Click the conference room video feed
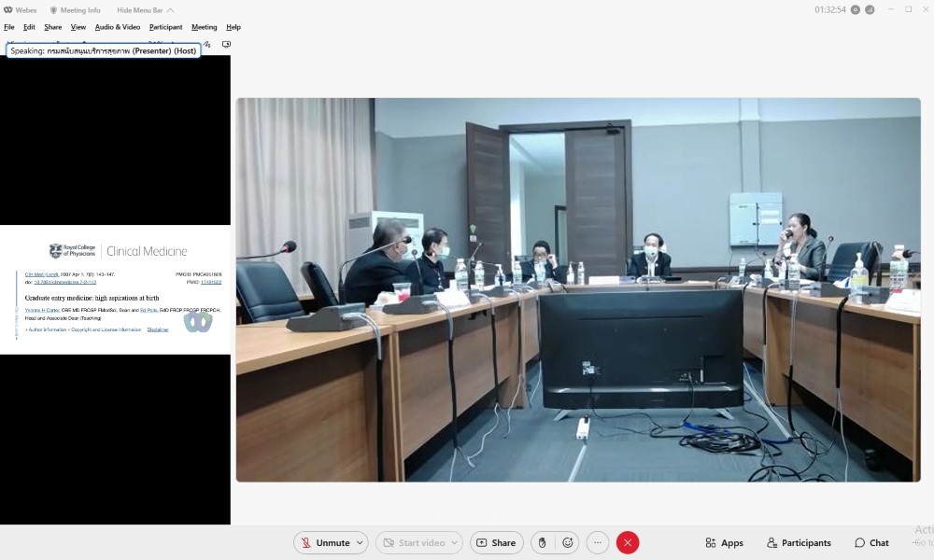 pyautogui.click(x=577, y=289)
